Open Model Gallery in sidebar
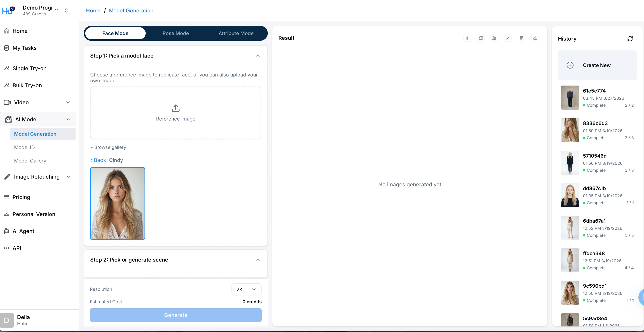 (30, 161)
